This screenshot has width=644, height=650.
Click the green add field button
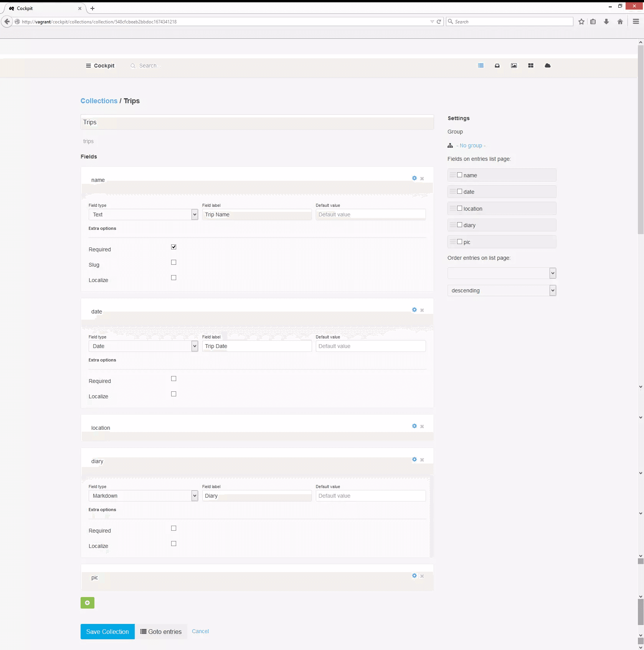coord(88,603)
